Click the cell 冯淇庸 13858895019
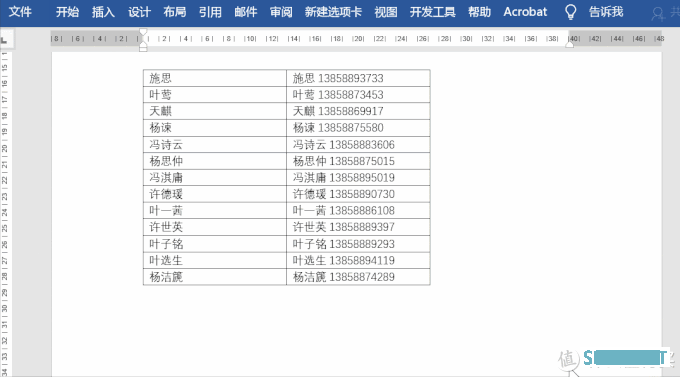 point(358,177)
